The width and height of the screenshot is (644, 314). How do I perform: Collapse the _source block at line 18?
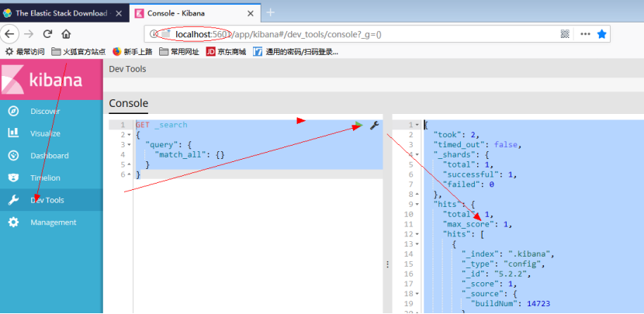[x=417, y=294]
